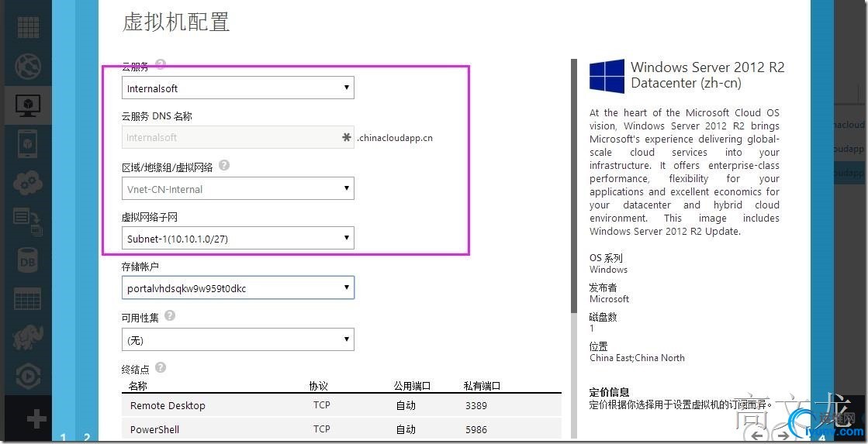Select the PowerShell endpoint name

[154, 429]
